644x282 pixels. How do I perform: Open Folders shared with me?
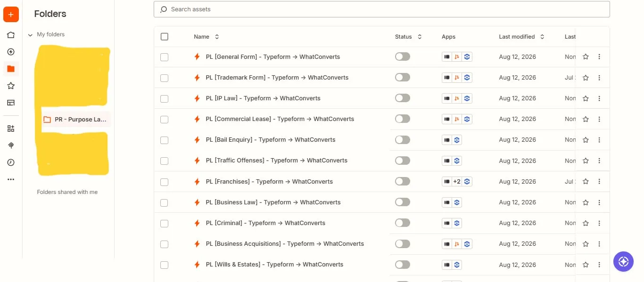pyautogui.click(x=67, y=192)
